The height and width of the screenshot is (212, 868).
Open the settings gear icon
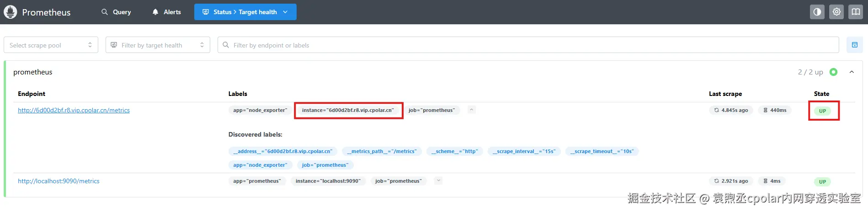(x=836, y=12)
